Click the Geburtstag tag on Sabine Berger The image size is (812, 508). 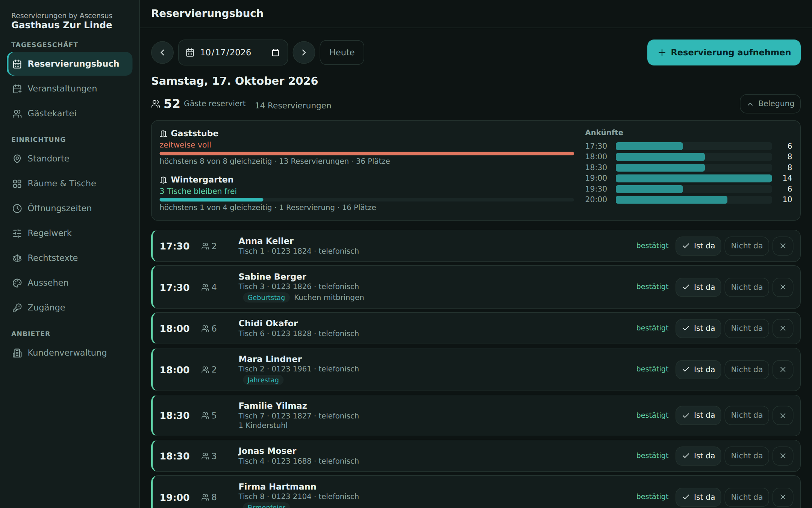coord(266,298)
